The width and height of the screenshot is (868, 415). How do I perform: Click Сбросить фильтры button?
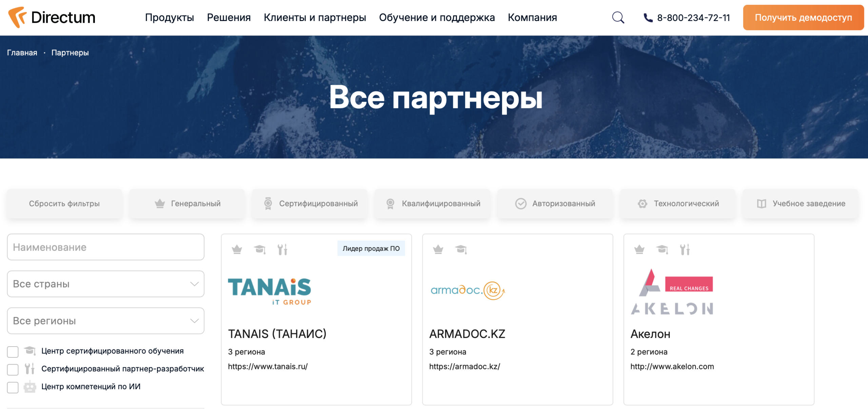tap(64, 204)
